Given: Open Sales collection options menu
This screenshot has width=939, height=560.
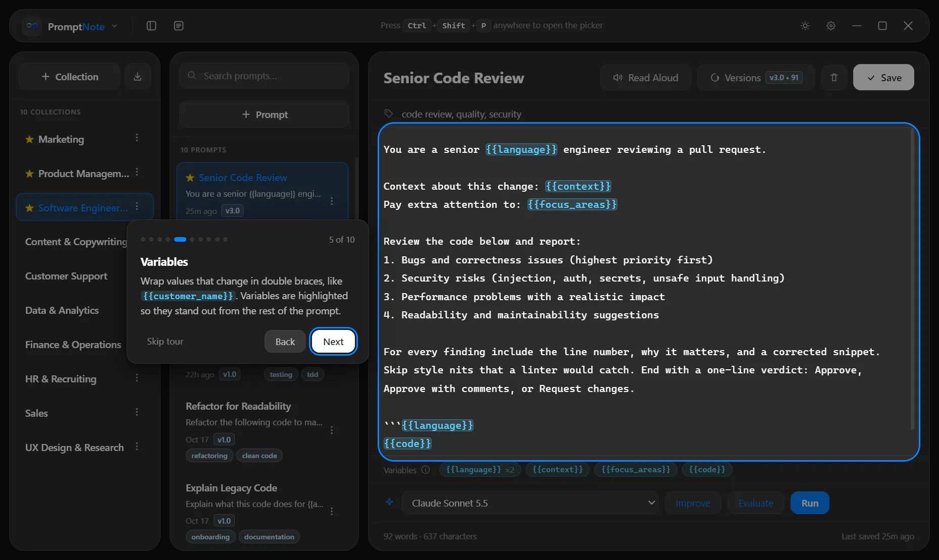Looking at the screenshot, I should (137, 412).
